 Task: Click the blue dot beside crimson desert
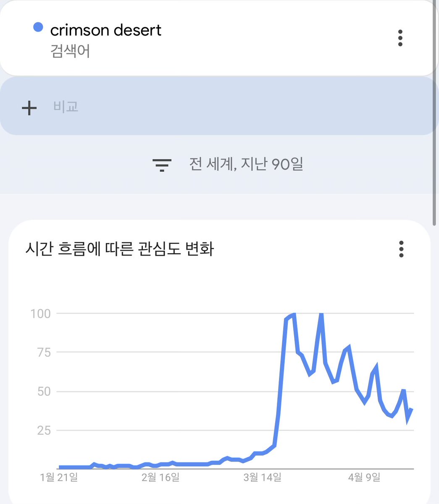tap(38, 28)
